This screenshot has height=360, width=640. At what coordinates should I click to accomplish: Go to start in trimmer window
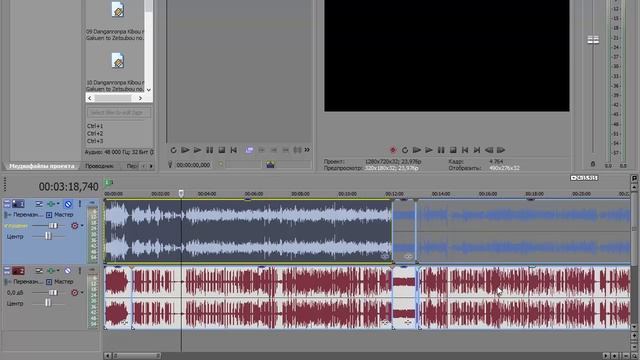tap(233, 150)
